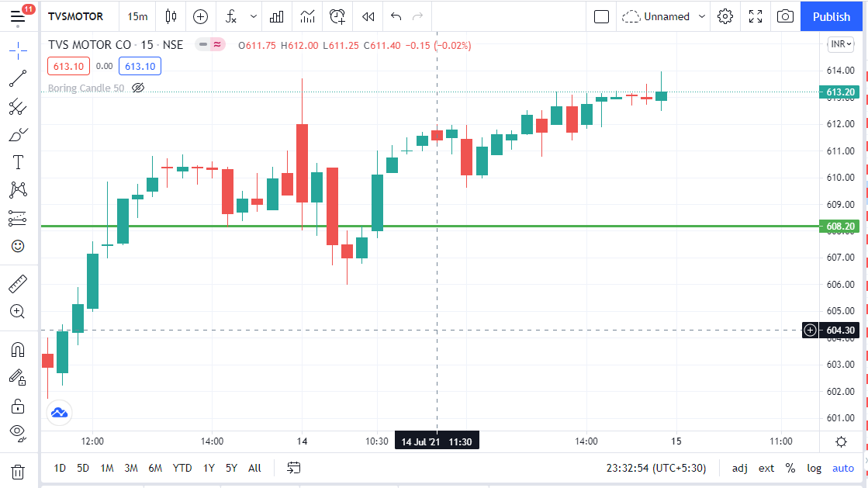
Task: Open the INR currency dropdown
Action: coord(840,44)
